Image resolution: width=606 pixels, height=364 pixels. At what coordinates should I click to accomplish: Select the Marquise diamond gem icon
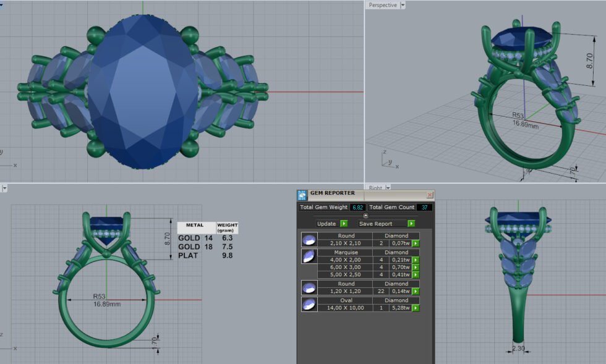[x=309, y=256]
